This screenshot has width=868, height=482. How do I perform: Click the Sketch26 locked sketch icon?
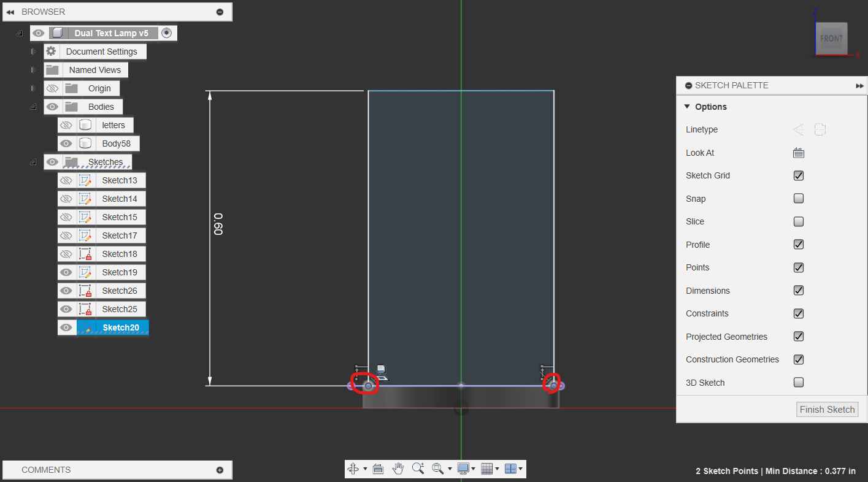[x=85, y=291]
